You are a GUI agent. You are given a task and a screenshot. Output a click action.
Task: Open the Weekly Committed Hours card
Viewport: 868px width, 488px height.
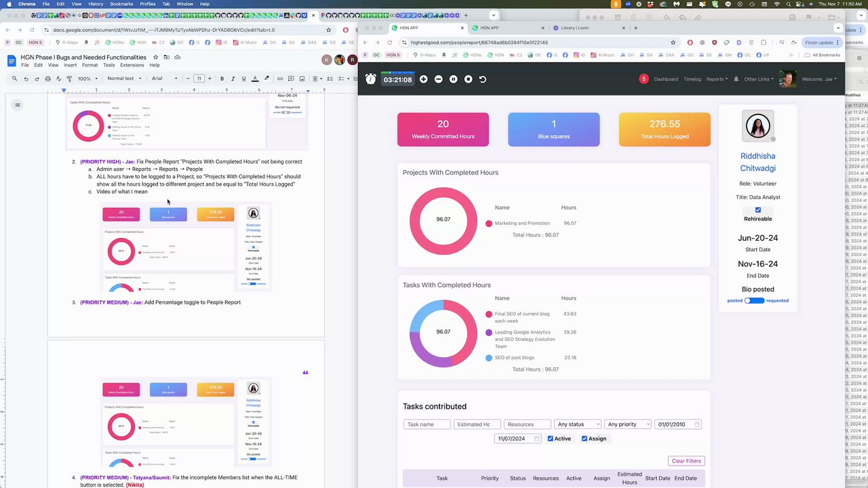[443, 129]
